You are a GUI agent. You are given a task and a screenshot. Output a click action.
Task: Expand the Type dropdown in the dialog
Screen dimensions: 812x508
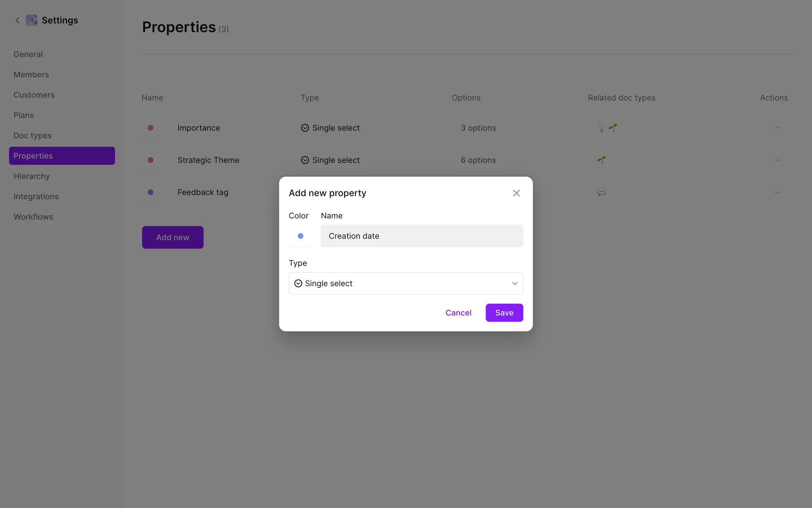pyautogui.click(x=405, y=283)
